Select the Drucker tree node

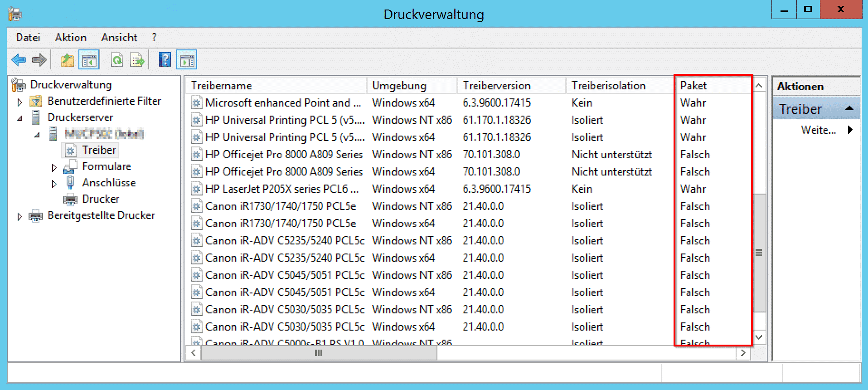(101, 199)
